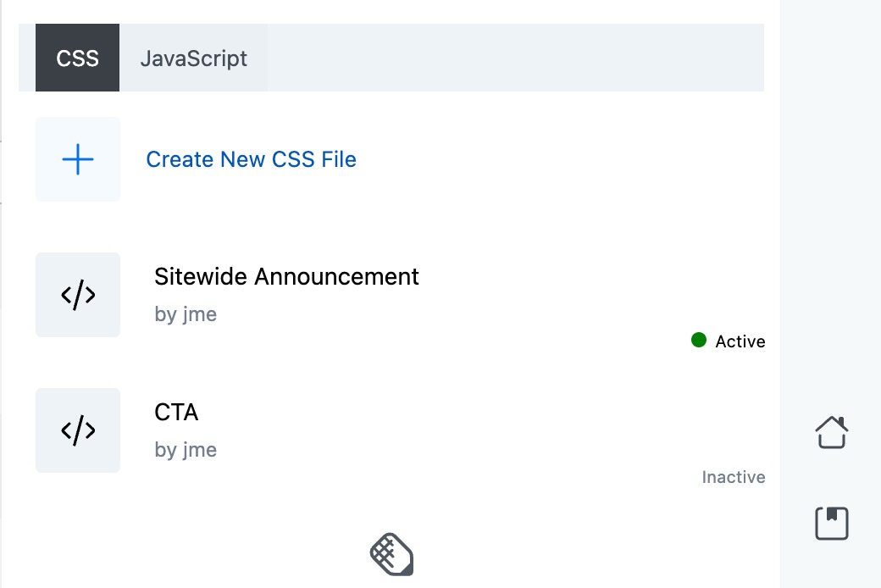Click the green Active status dot

point(699,341)
